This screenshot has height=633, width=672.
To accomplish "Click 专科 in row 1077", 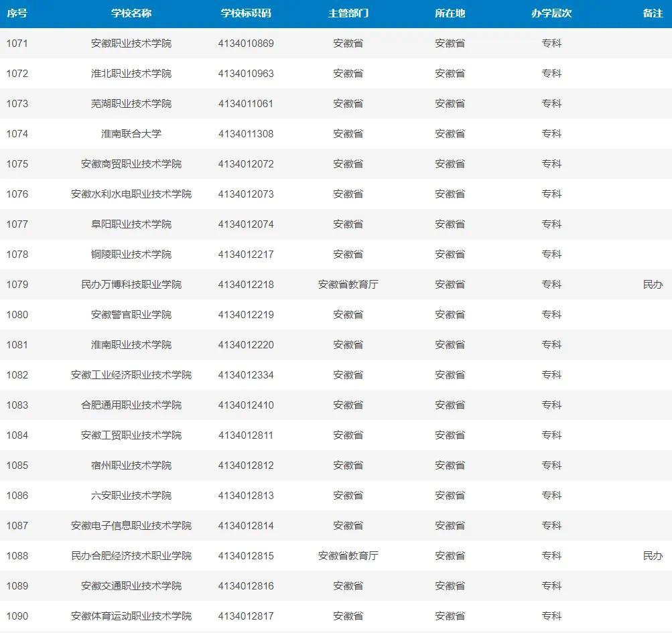I will click(x=551, y=224).
